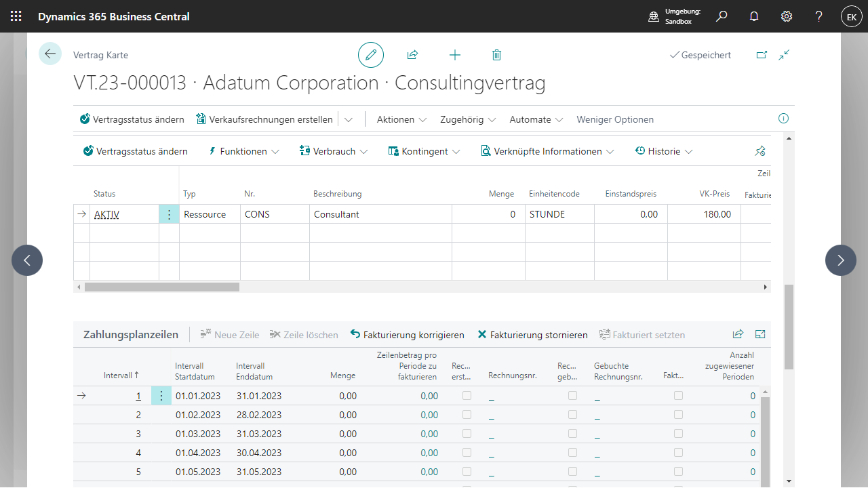Open interval 1 link
This screenshot has height=488, width=868.
click(x=138, y=396)
